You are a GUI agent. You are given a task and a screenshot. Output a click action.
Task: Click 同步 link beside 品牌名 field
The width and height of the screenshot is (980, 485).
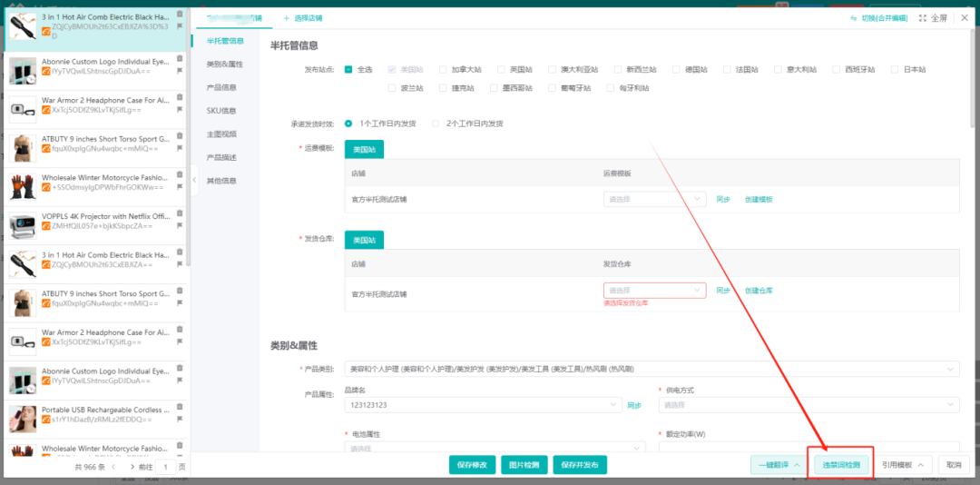pos(634,405)
